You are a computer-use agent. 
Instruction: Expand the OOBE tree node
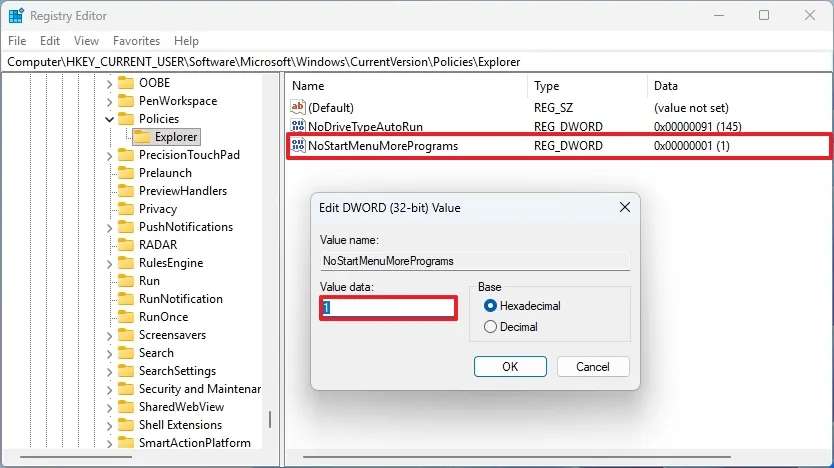(109, 83)
